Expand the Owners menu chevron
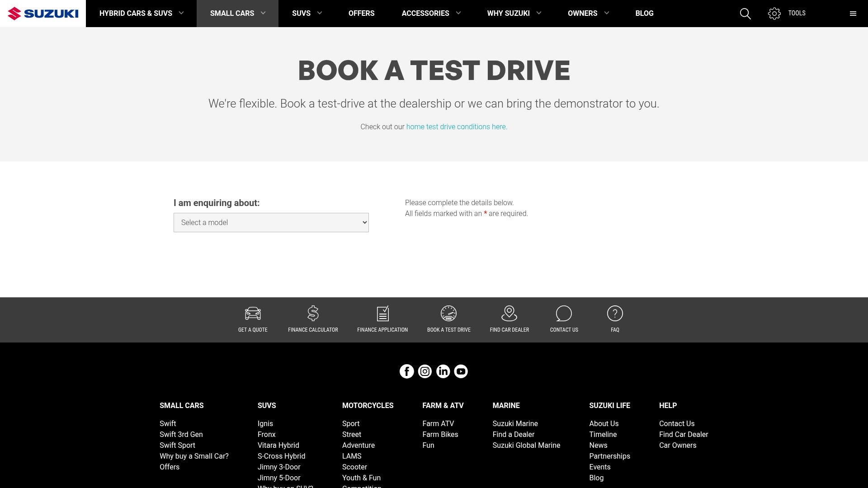The height and width of the screenshot is (488, 868). coord(607,13)
